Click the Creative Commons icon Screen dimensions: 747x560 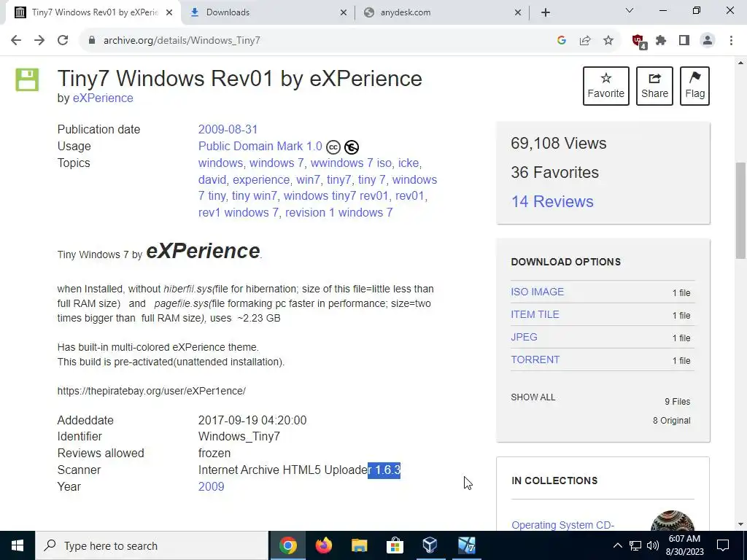pos(333,147)
